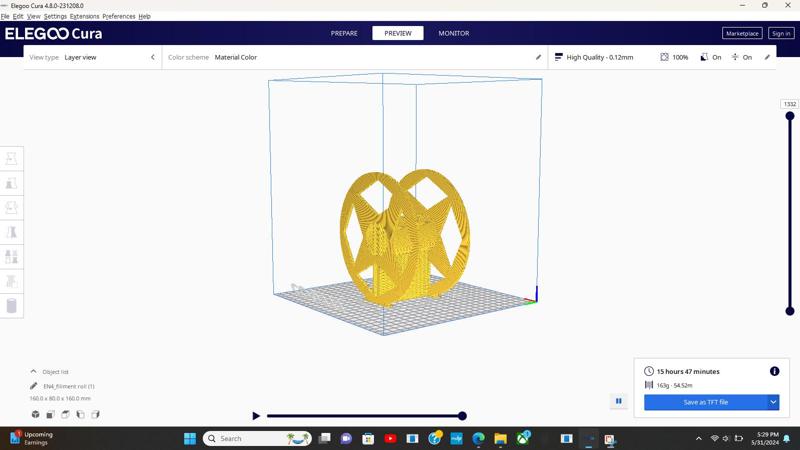
Task: Switch to the top camera view
Action: (x=65, y=414)
